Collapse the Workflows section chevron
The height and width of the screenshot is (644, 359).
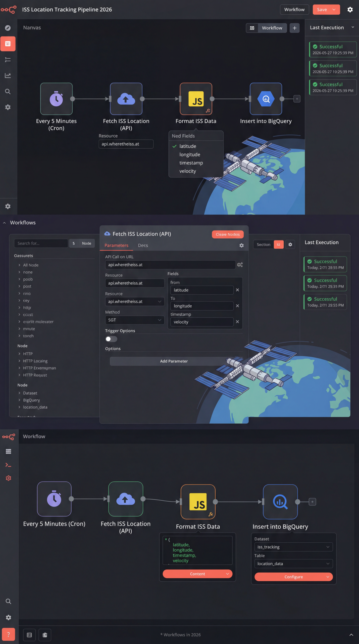point(4,223)
